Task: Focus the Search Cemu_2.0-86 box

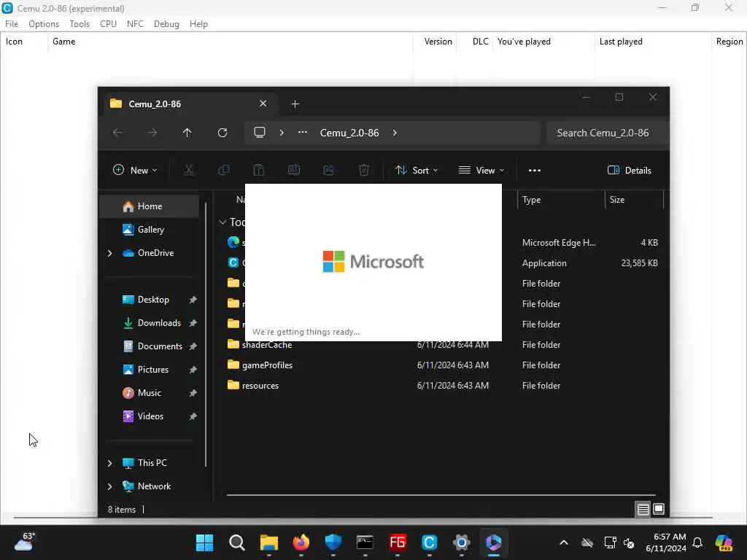Action: 608,133
